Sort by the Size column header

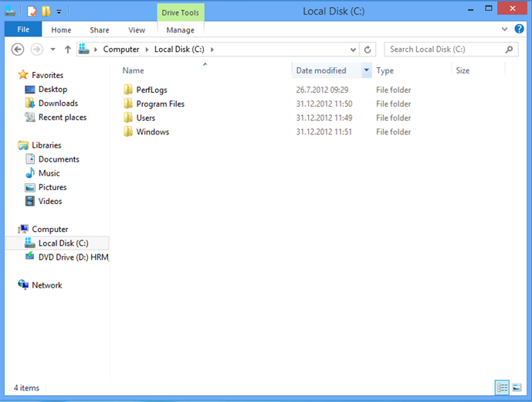pyautogui.click(x=463, y=70)
